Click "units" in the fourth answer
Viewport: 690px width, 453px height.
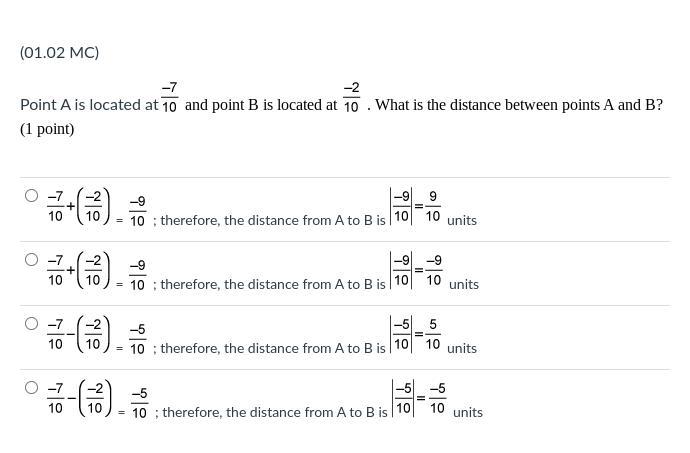coord(468,412)
